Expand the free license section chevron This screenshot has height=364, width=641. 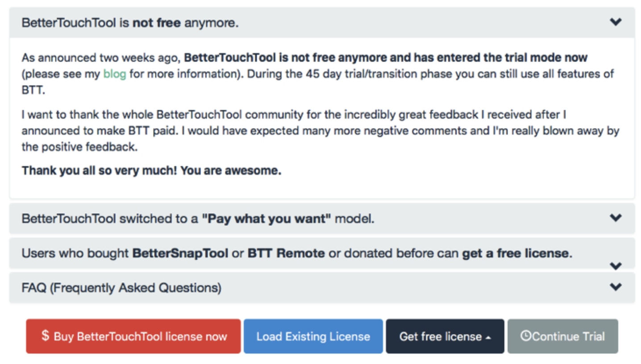click(x=616, y=266)
